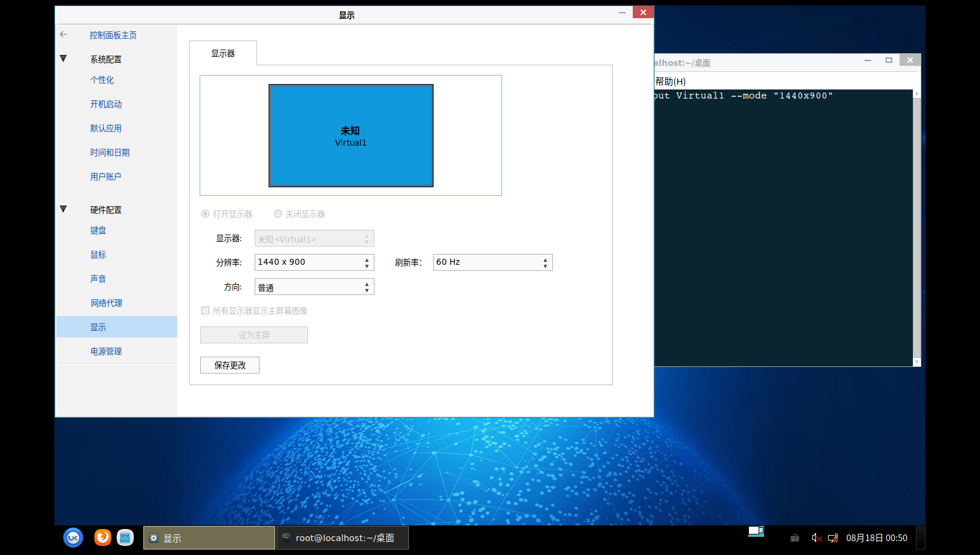The image size is (980, 555).
Task: Click the 保存更改 button
Action: point(230,365)
